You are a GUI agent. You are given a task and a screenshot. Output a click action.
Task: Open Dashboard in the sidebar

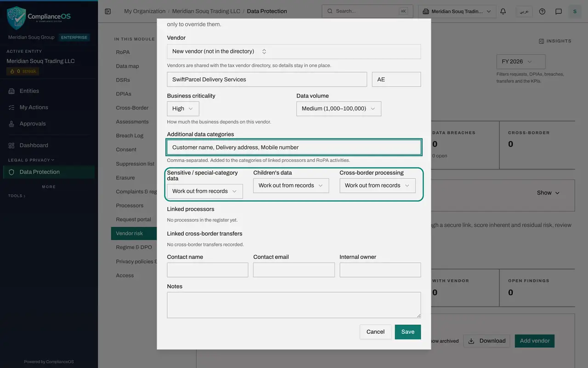[34, 145]
